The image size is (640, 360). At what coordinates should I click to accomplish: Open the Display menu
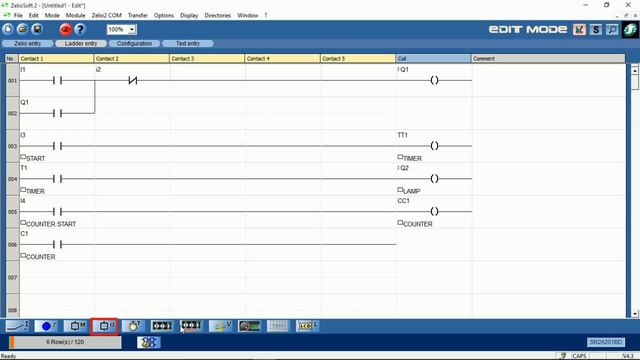click(189, 16)
